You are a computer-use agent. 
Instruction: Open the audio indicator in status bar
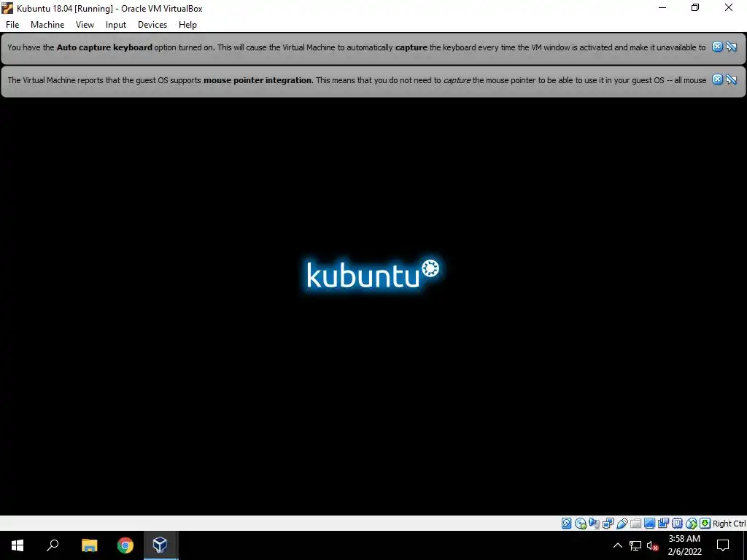[594, 524]
